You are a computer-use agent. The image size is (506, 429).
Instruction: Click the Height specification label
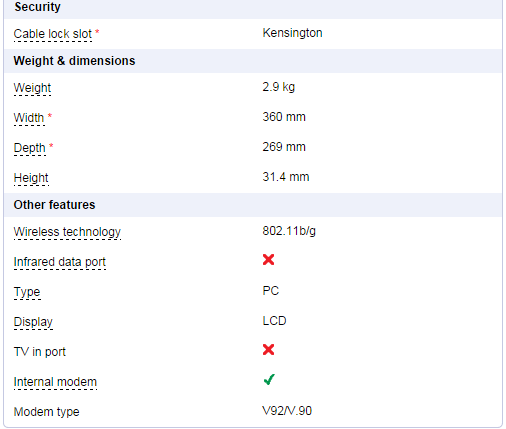pos(31,178)
